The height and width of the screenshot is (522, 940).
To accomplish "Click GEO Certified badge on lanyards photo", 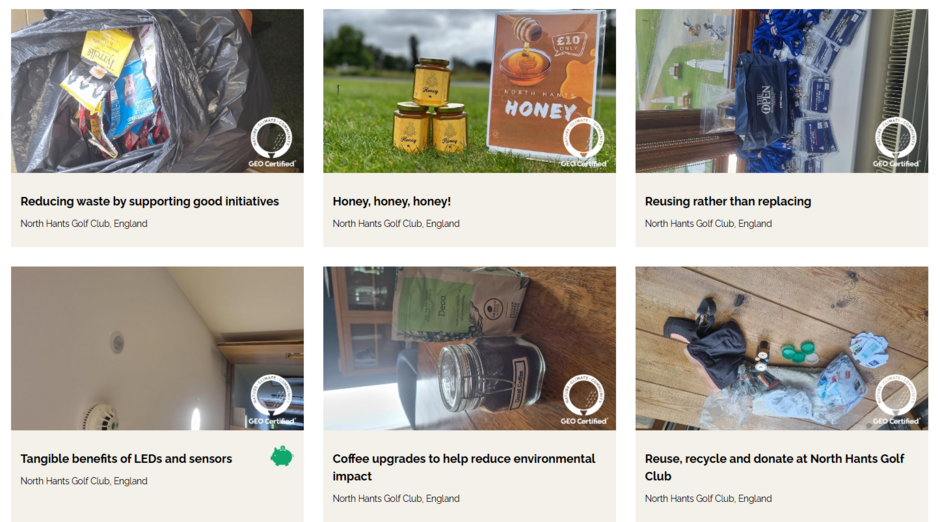I will [x=896, y=143].
